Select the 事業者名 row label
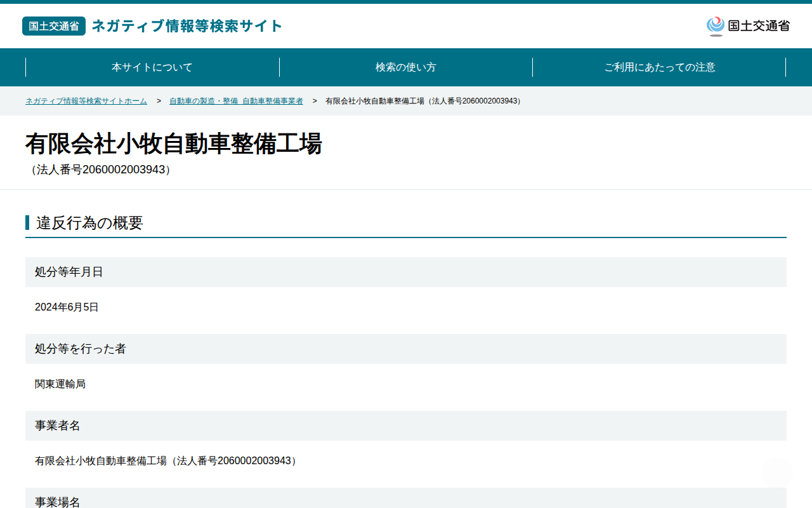 tap(58, 425)
